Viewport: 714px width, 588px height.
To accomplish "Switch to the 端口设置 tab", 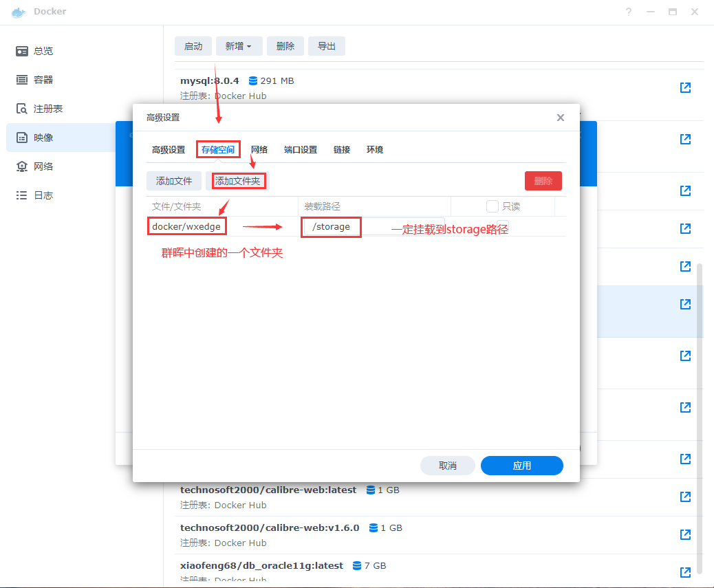I will [x=301, y=149].
